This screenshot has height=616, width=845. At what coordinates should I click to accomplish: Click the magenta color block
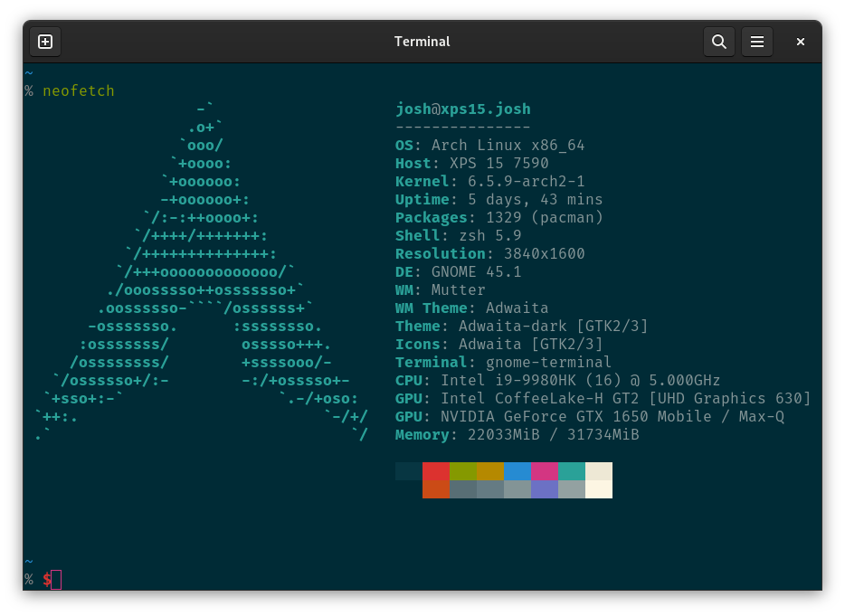[x=545, y=471]
